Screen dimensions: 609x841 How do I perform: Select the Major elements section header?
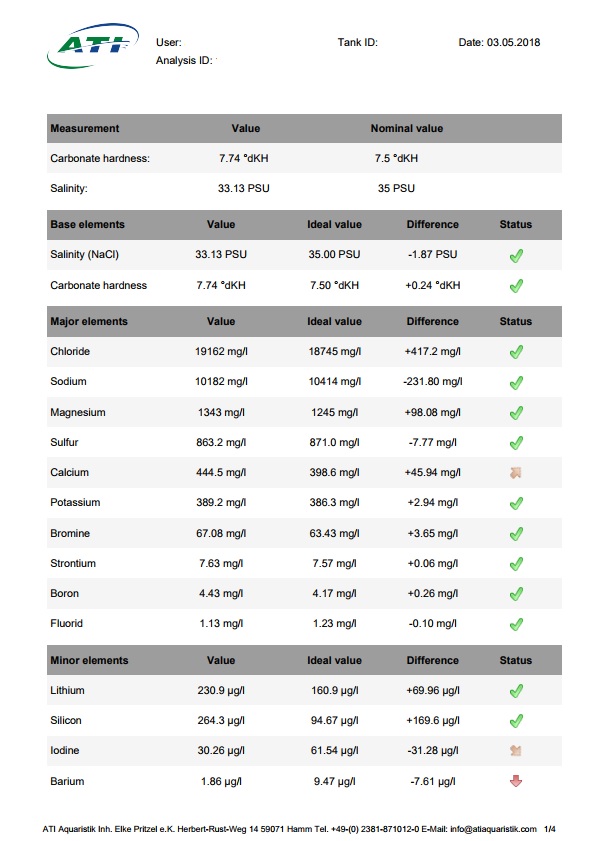(x=89, y=321)
